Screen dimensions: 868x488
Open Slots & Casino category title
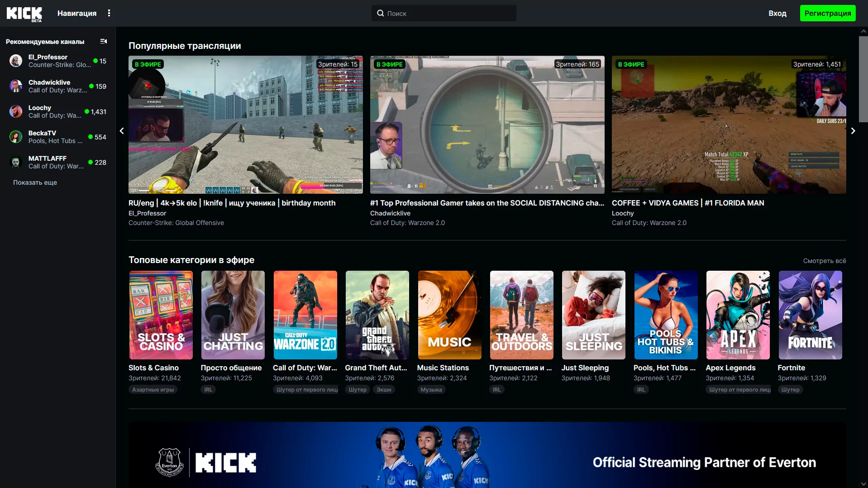coord(153,368)
